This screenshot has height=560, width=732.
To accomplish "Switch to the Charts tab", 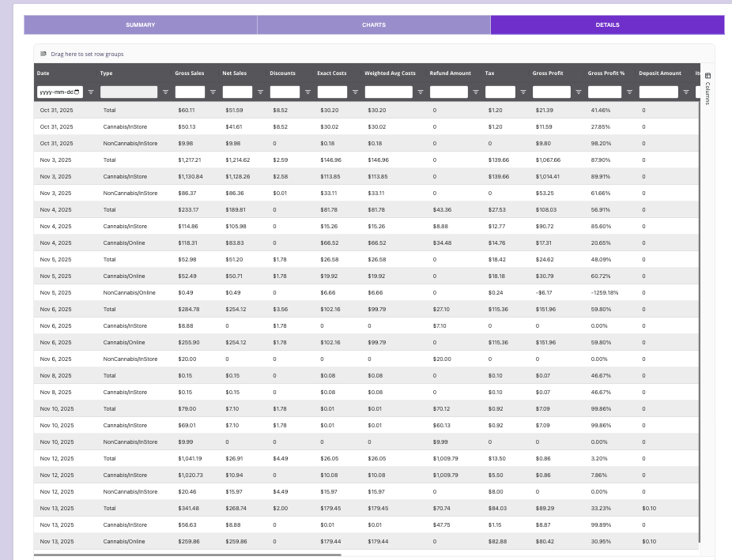I will (x=374, y=25).
